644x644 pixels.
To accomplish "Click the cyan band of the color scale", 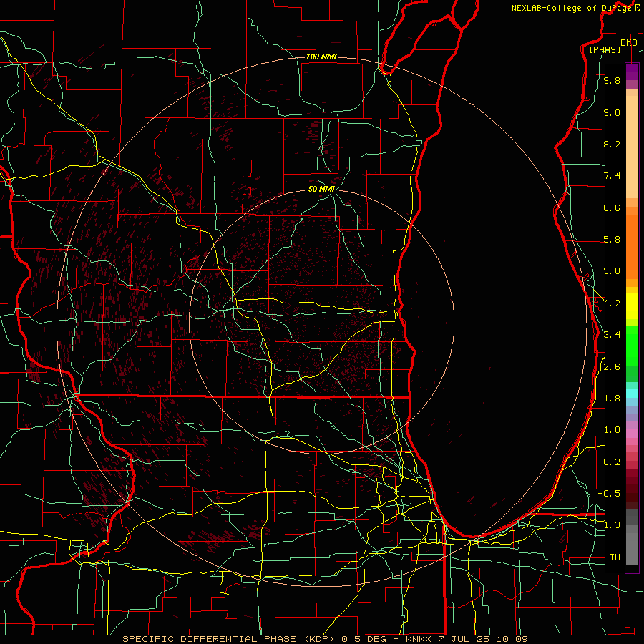I will [632, 393].
